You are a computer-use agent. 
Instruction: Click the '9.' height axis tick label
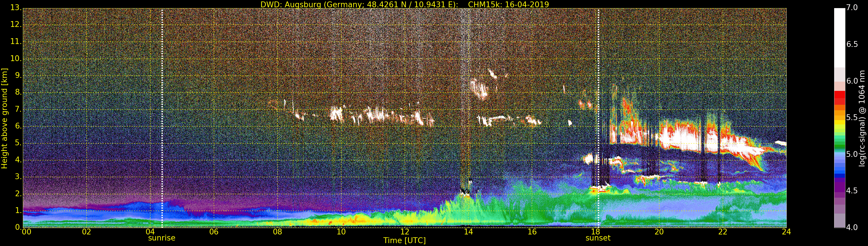point(18,76)
